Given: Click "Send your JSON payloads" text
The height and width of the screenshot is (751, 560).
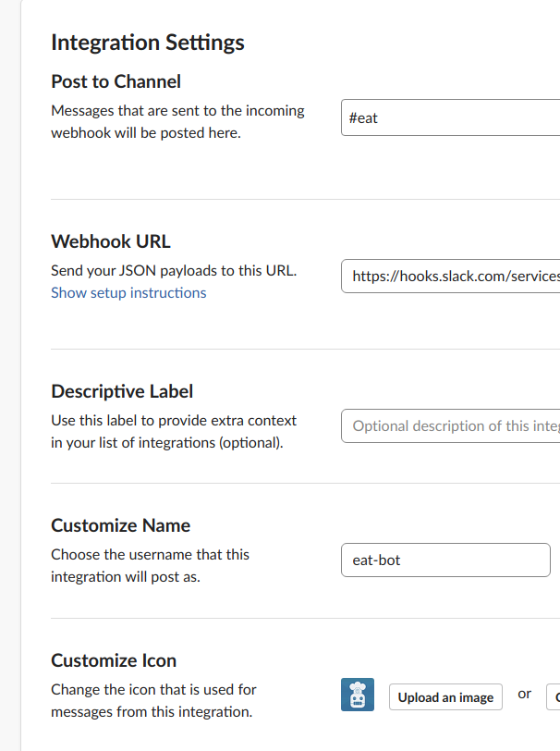Looking at the screenshot, I should point(174,271).
